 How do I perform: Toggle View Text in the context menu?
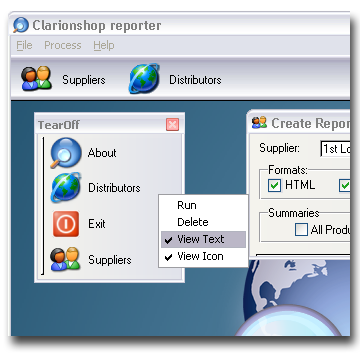pyautogui.click(x=203, y=239)
